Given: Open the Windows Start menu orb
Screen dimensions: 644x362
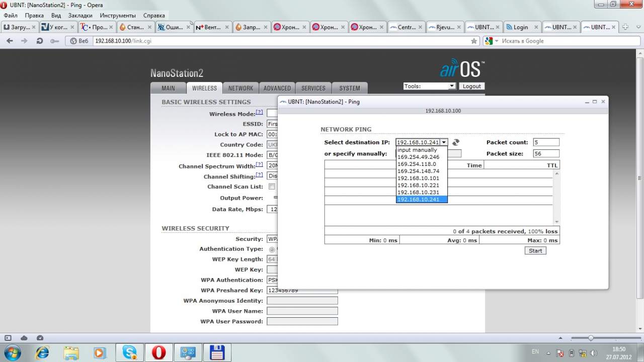Looking at the screenshot, I should coord(12,352).
